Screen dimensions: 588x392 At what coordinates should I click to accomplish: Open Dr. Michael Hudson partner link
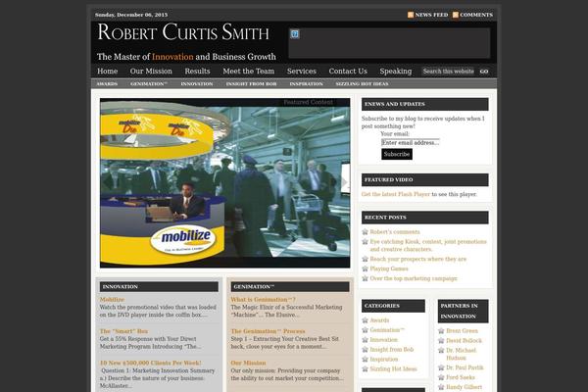[462, 354]
